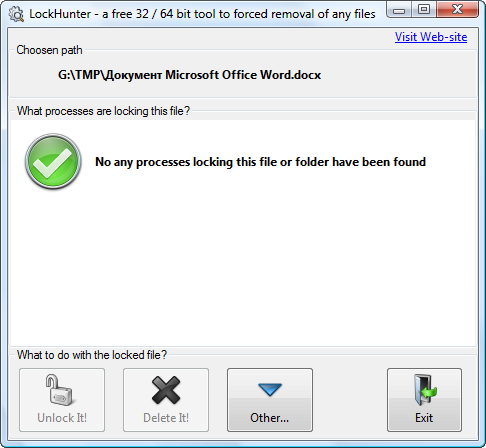
Task: Click the Delete It! button label
Action: click(x=166, y=418)
